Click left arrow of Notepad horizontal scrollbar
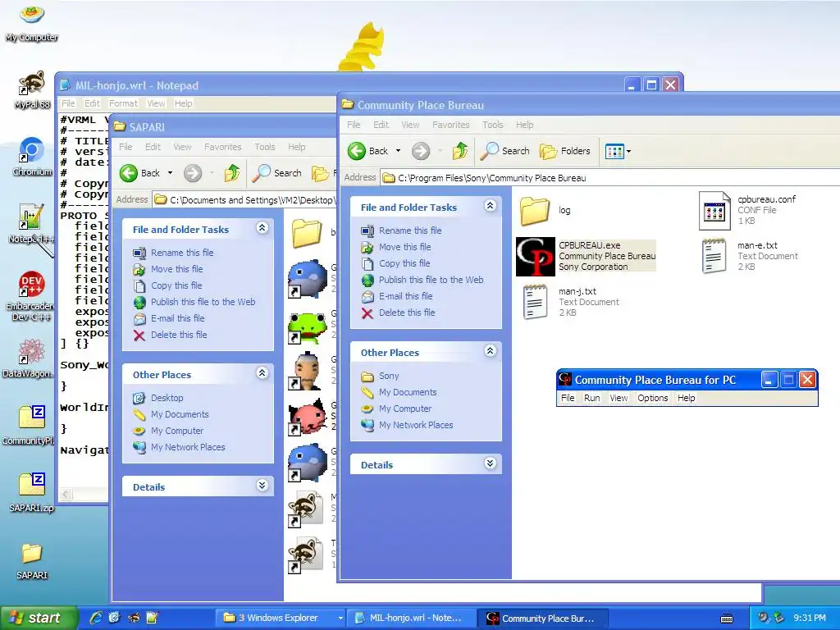 [x=66, y=494]
